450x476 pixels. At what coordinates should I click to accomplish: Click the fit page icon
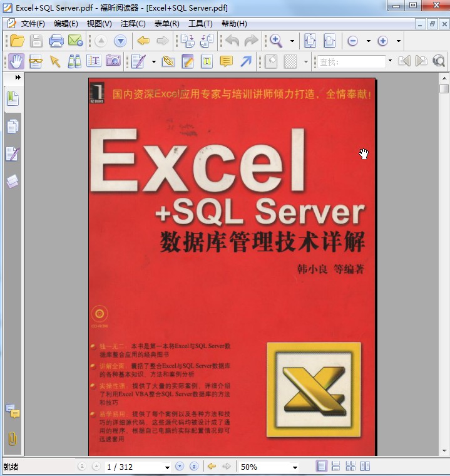[310, 41]
